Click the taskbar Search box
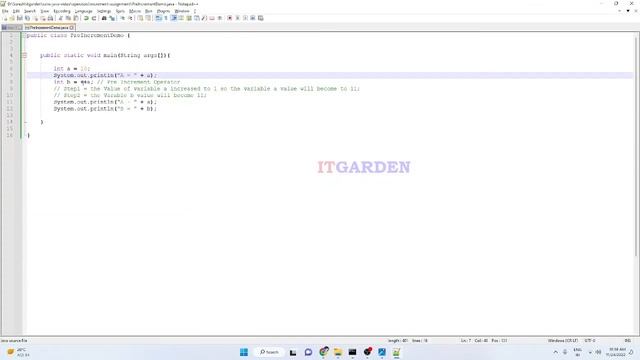The height and width of the screenshot is (360, 640). click(269, 352)
